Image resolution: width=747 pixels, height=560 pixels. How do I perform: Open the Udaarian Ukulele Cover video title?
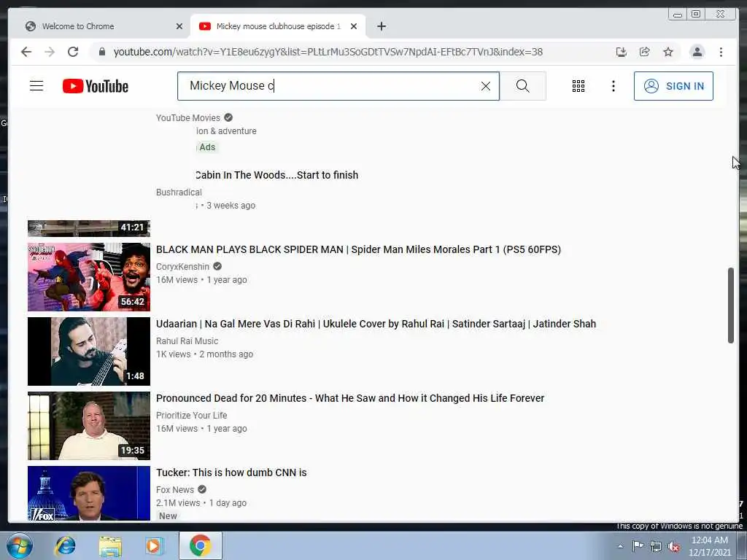point(376,324)
